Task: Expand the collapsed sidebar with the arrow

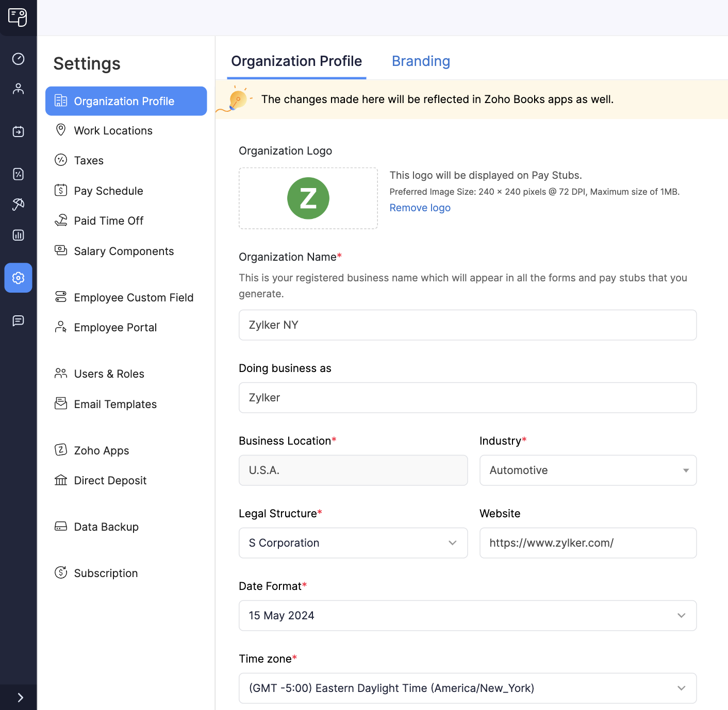Action: [20, 697]
